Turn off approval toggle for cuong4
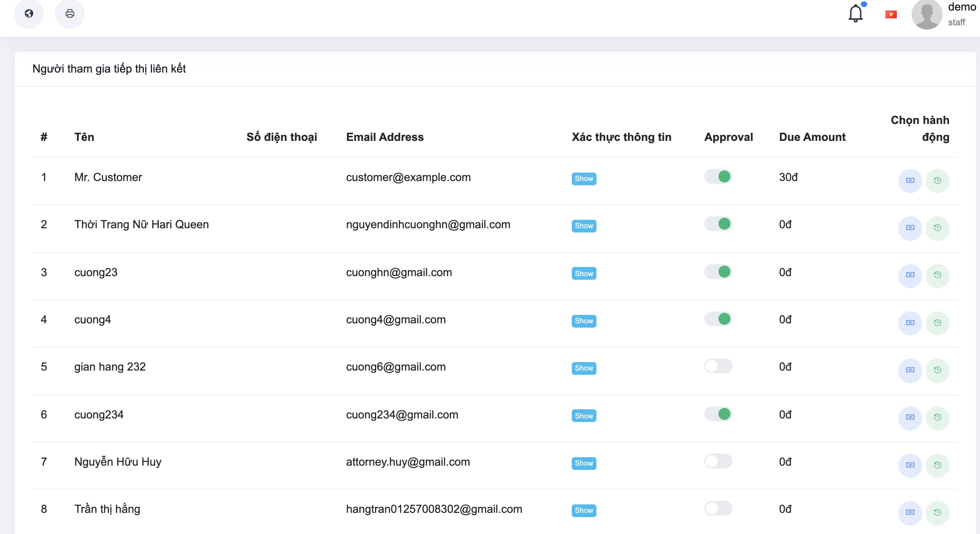The image size is (980, 534). point(718,319)
